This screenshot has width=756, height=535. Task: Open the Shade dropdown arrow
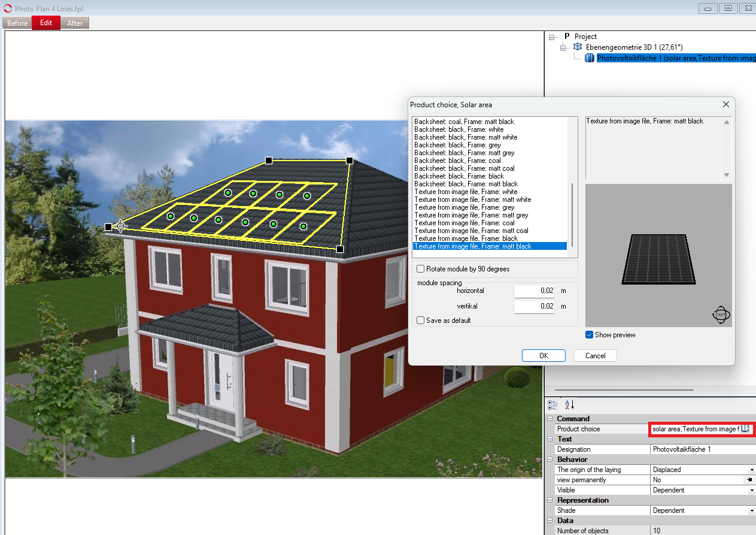752,510
